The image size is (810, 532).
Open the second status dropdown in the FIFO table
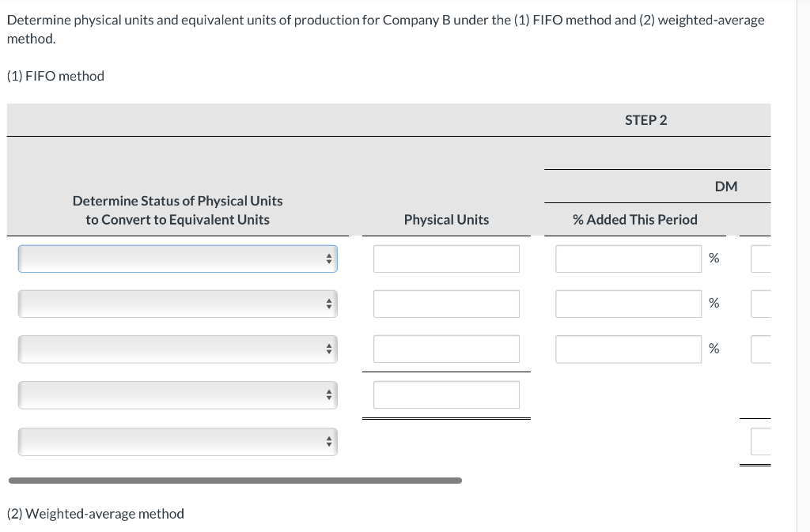(177, 304)
